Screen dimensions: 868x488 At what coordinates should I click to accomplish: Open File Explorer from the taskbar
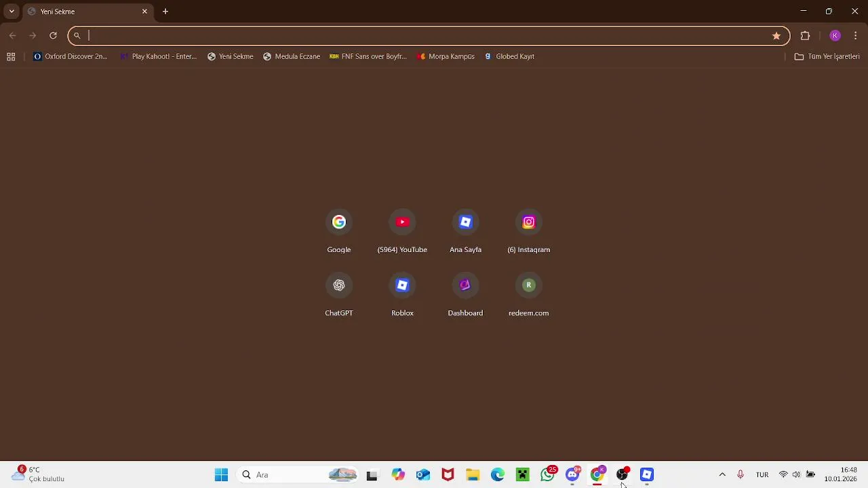tap(473, 474)
